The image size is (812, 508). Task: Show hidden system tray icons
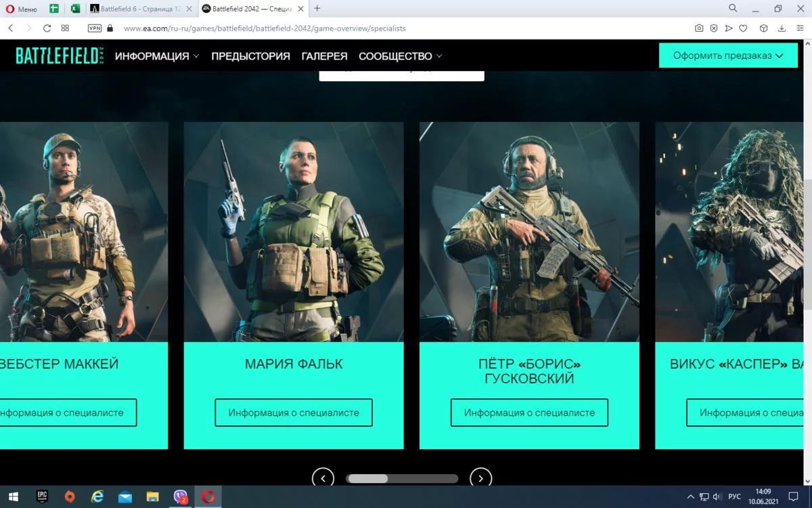click(690, 496)
